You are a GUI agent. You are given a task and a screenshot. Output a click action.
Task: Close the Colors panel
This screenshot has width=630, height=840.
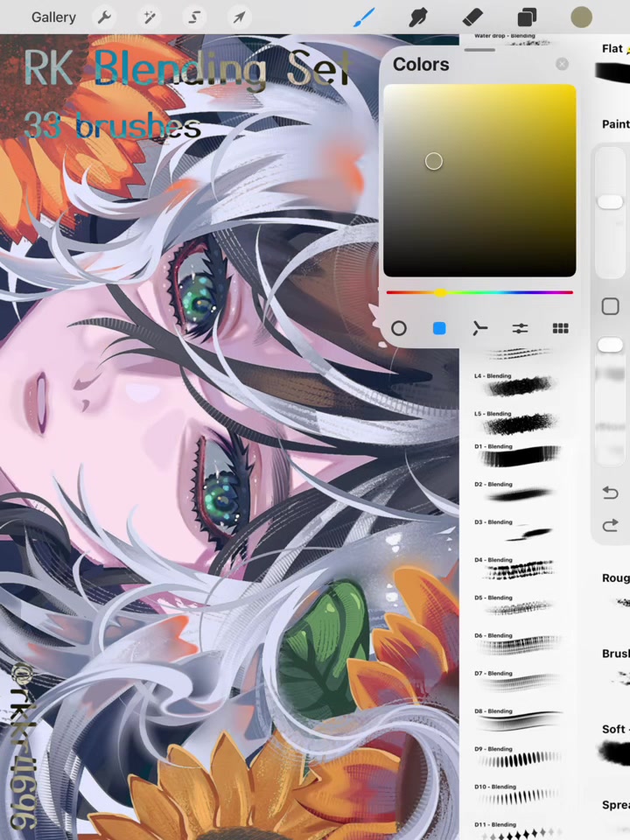(x=562, y=64)
